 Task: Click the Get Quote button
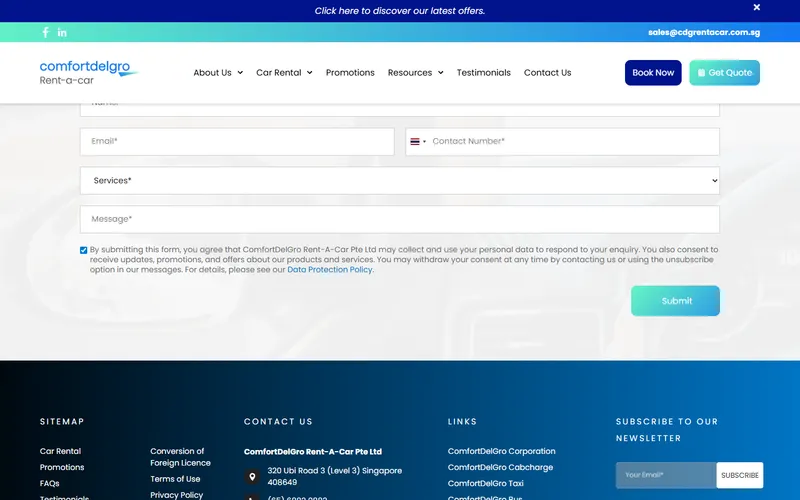coord(724,72)
